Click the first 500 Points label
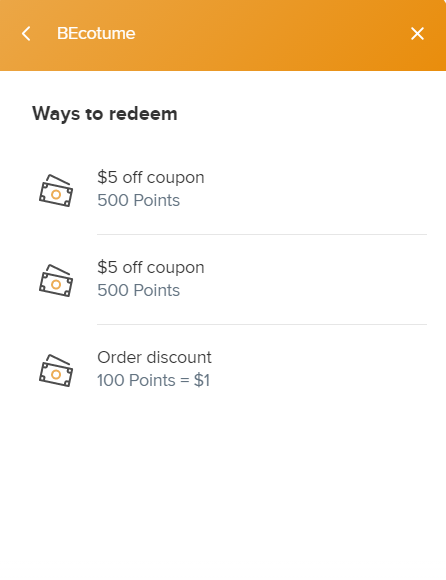The width and height of the screenshot is (446, 580). coord(139,200)
